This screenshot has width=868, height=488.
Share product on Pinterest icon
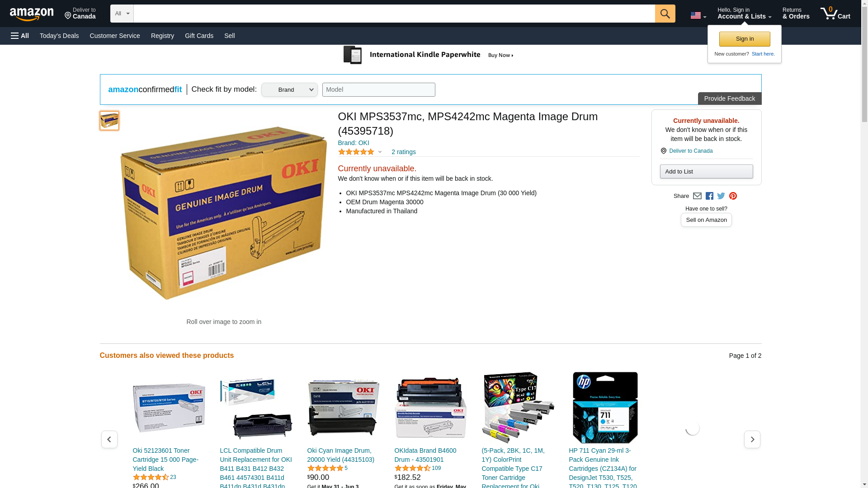(x=733, y=196)
